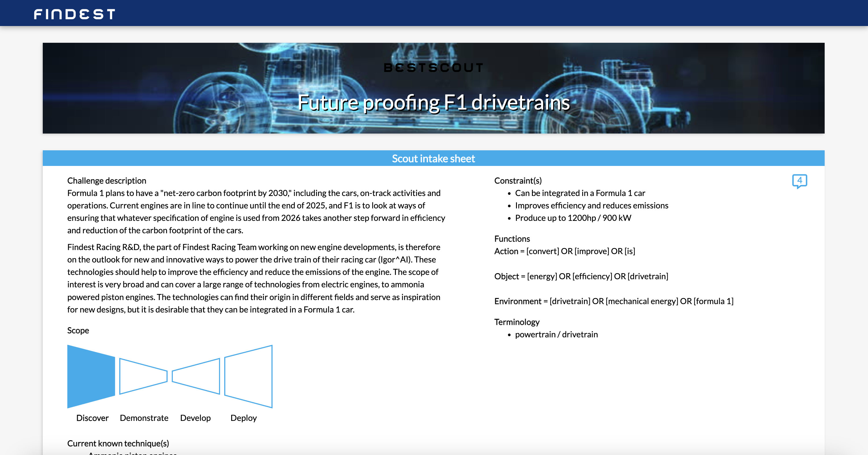The height and width of the screenshot is (455, 868).
Task: Click the Deploy label under scope
Action: [x=244, y=418]
